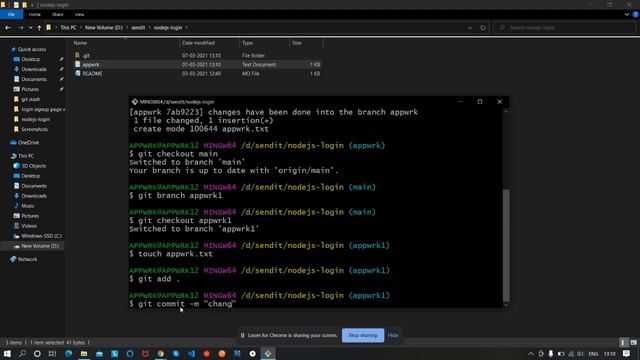Click Git Bash scrollbar up arrow

506,111
